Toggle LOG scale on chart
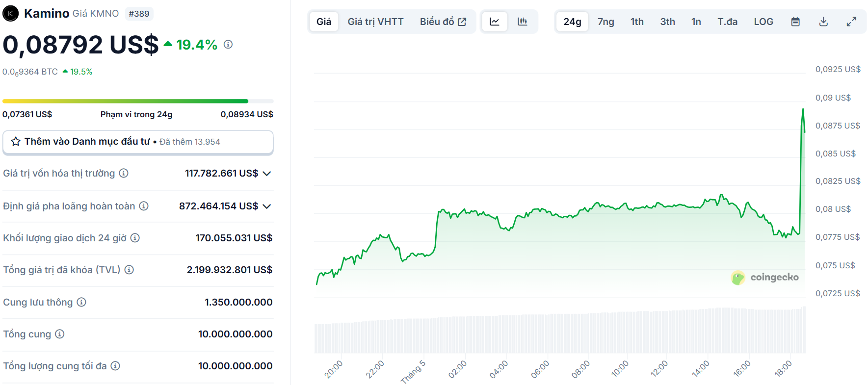Viewport: 868px width, 385px height. pos(763,22)
